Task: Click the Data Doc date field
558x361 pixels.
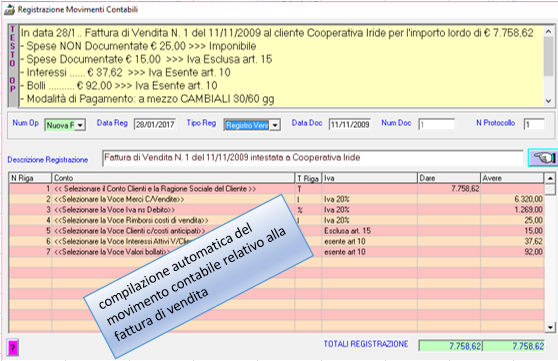Action: 349,124
